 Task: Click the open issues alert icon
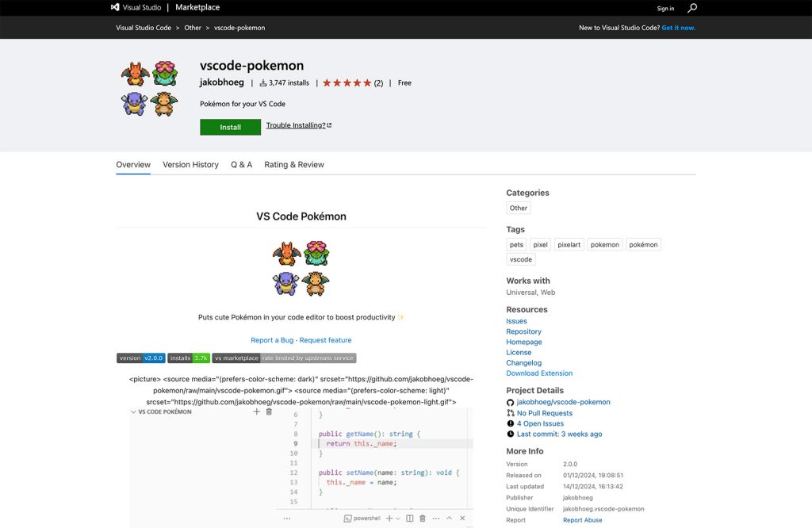(x=510, y=423)
